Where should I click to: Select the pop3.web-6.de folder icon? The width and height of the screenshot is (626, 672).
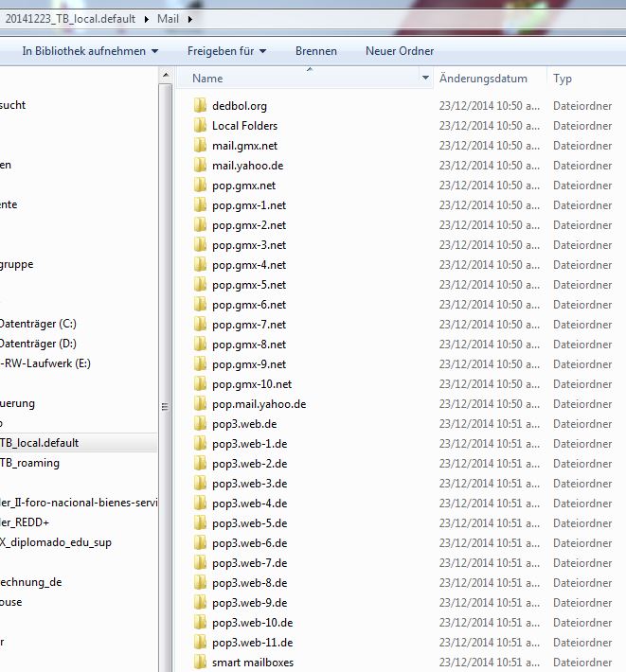pos(200,543)
